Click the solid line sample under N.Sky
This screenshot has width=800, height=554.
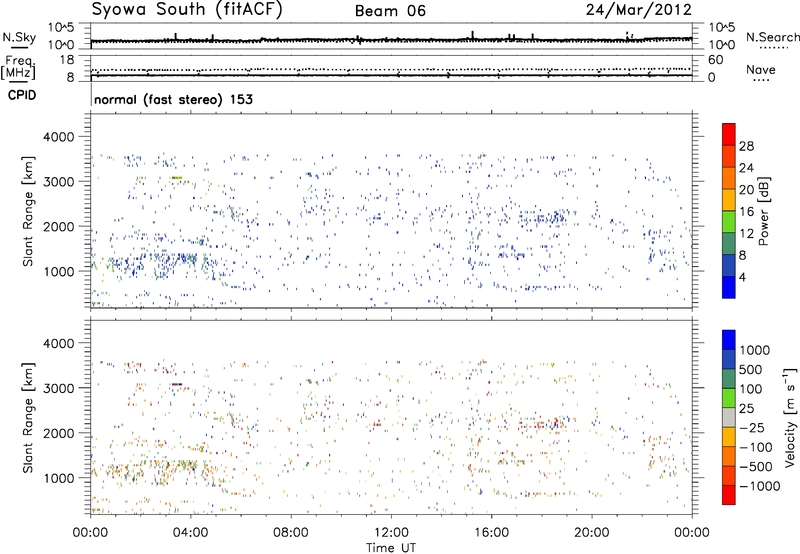(19, 47)
